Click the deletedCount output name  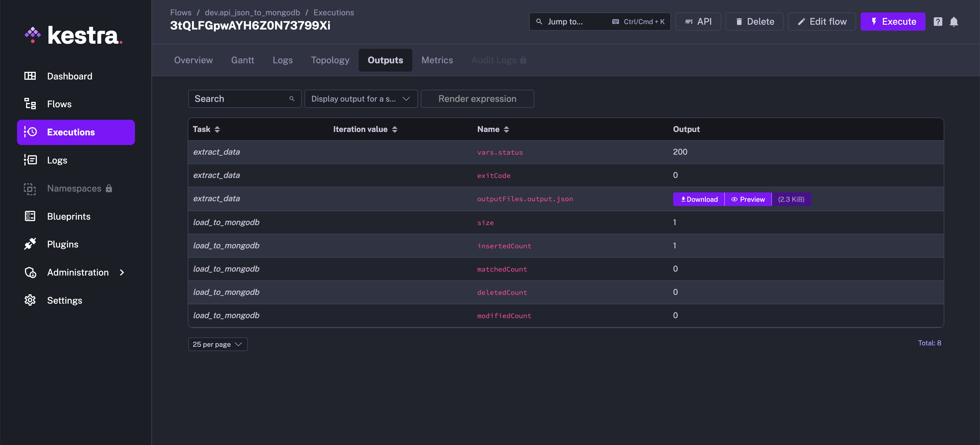pos(502,292)
